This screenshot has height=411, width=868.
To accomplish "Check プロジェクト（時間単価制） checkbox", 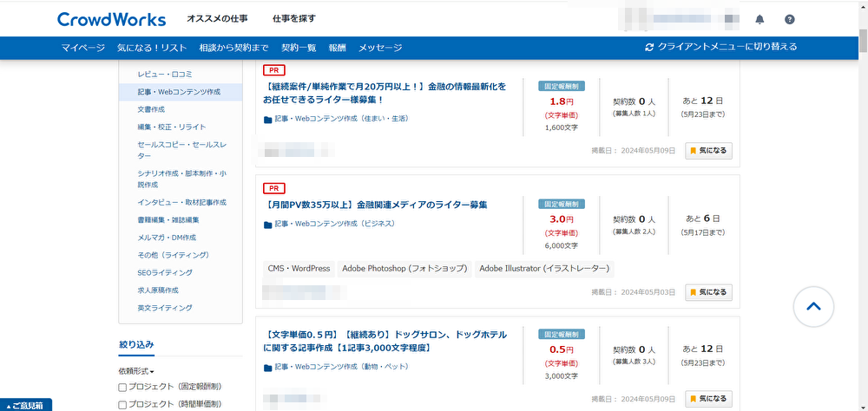I will coord(122,405).
